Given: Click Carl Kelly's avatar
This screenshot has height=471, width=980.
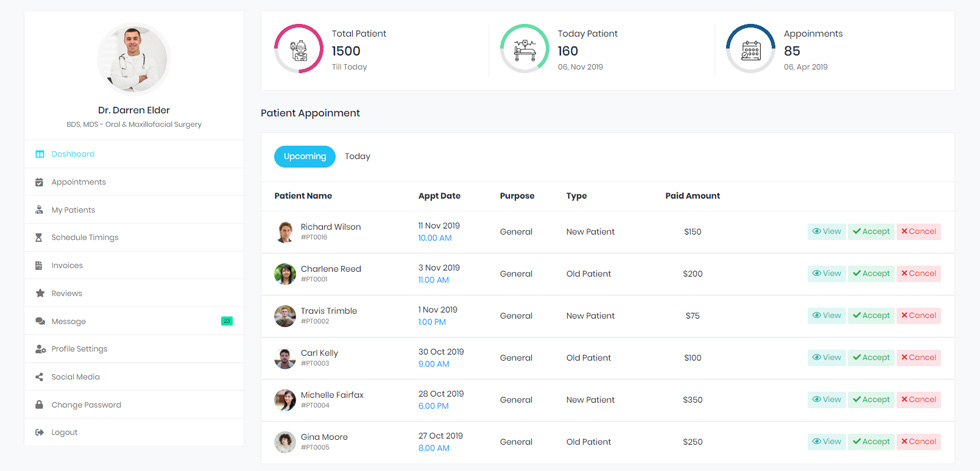Looking at the screenshot, I should [284, 358].
